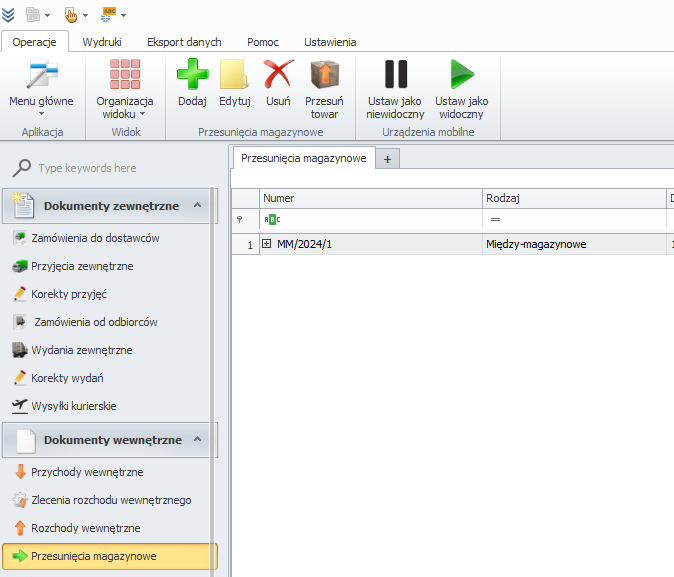This screenshot has width=674, height=577.
Task: Open dropdown arrow next to hand pointer icon
Action: [85, 15]
